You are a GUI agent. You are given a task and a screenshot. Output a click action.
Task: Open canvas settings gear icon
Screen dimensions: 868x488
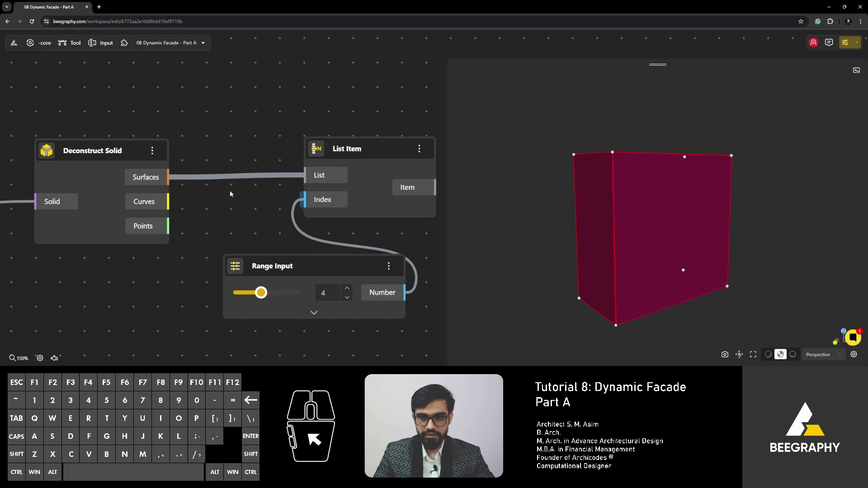[40, 358]
